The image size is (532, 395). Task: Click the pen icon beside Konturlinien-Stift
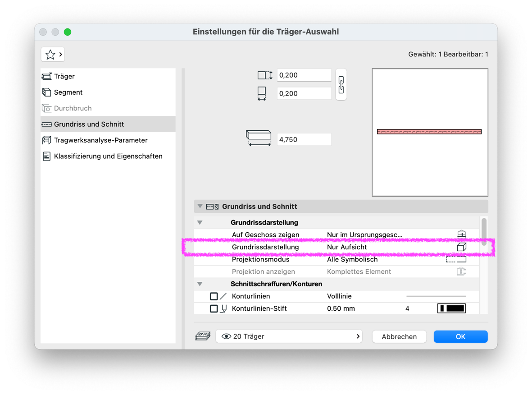pyautogui.click(x=223, y=308)
